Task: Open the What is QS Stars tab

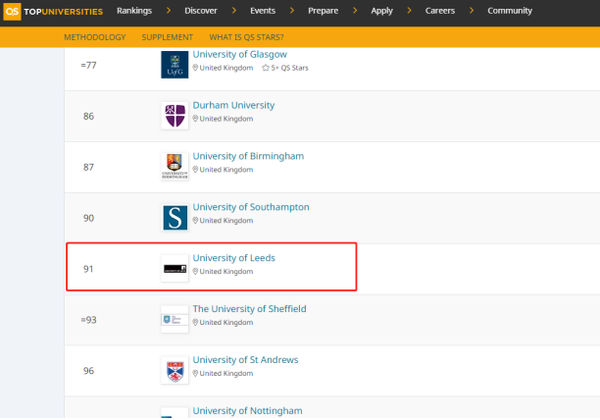Action: coord(246,37)
